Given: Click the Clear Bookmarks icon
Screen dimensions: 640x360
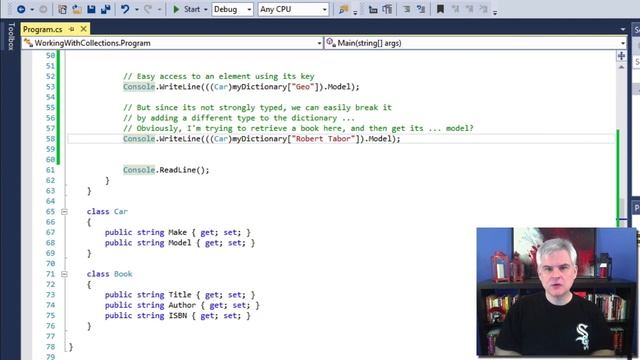Looking at the screenshot, I should point(484,9).
